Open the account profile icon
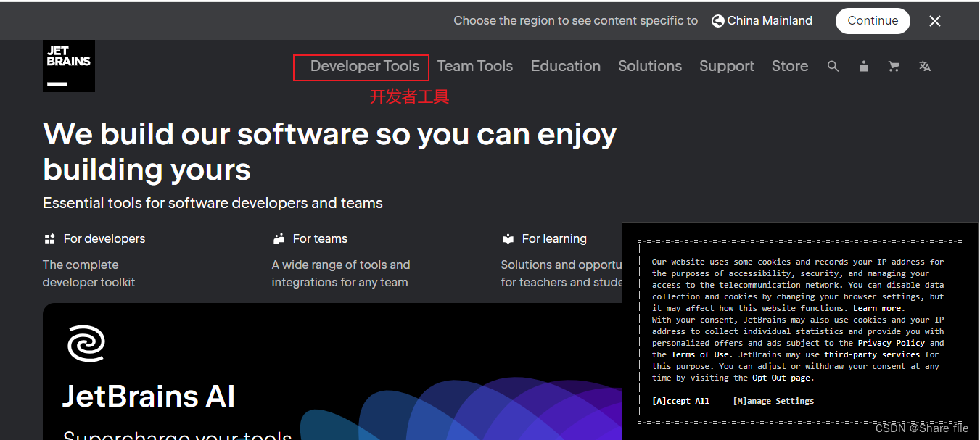The height and width of the screenshot is (440, 980). [863, 66]
